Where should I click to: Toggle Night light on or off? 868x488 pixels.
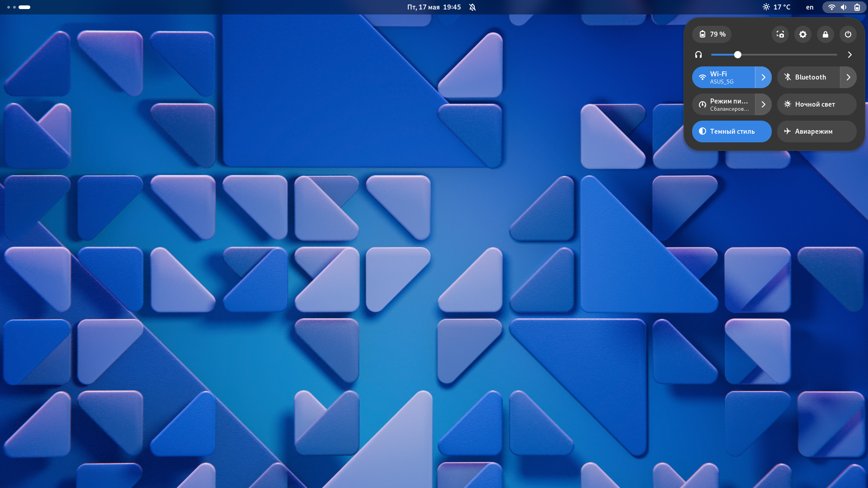coord(817,104)
